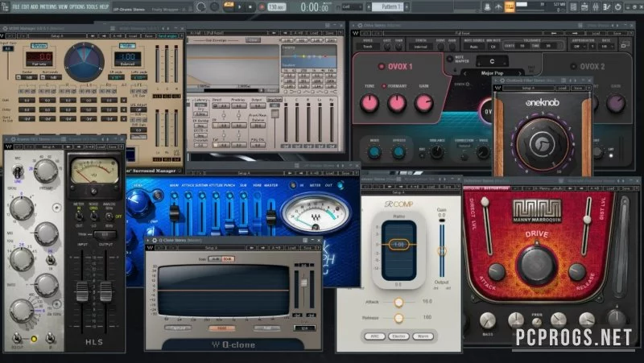Click the OVOX 1 GAIN pink knob
Viewport: 644px width, 363px height.
pos(424,103)
